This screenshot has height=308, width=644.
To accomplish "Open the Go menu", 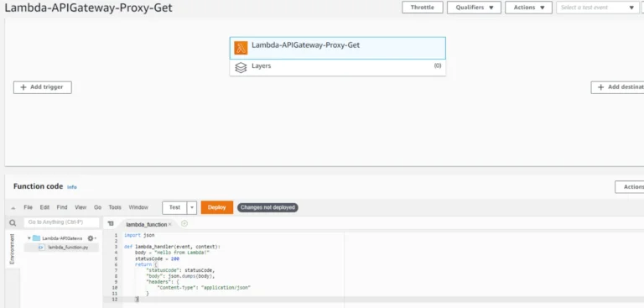I will coord(98,207).
